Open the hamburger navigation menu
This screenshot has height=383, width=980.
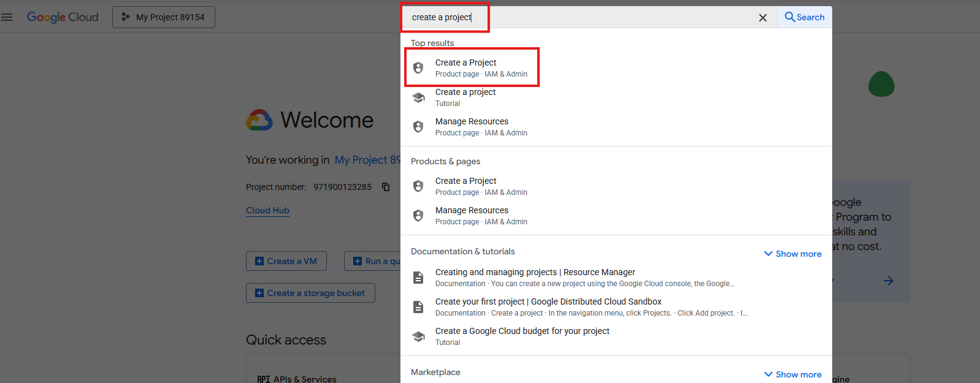[7, 17]
